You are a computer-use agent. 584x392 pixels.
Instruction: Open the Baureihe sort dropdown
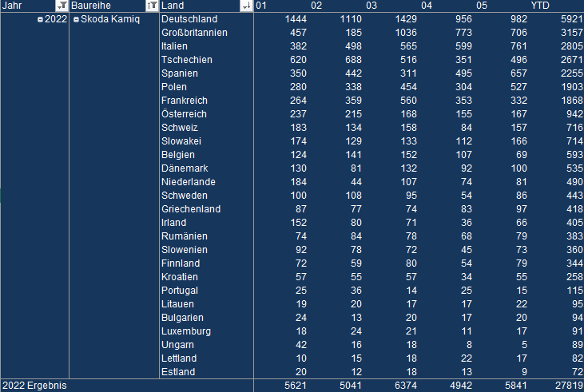[152, 6]
